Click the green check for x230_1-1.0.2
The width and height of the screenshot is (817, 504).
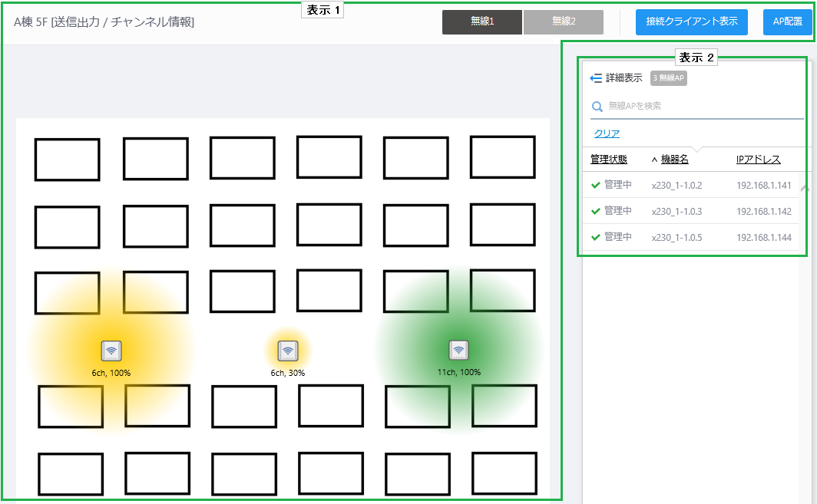(x=596, y=185)
